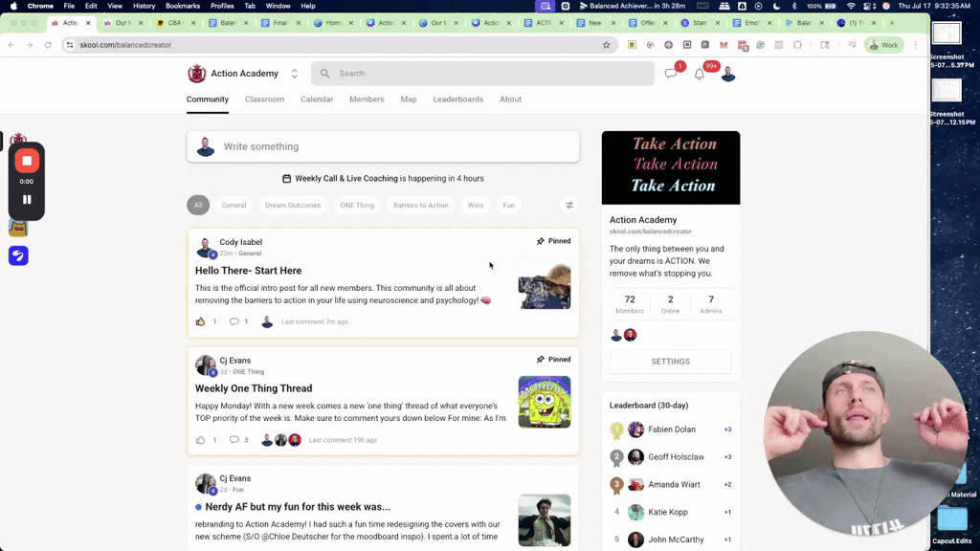The height and width of the screenshot is (551, 980).
Task: Stop the screen recording with red button
Action: [x=27, y=161]
